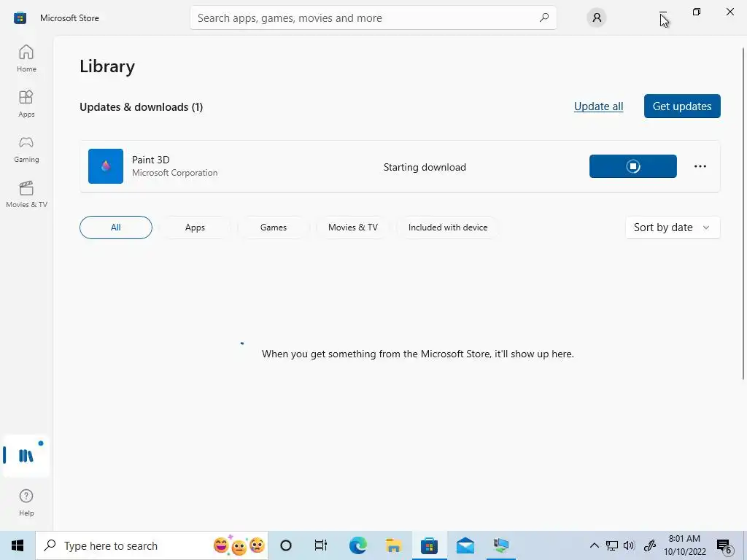
Task: Select the Movies & TV filter tab
Action: coord(353,227)
